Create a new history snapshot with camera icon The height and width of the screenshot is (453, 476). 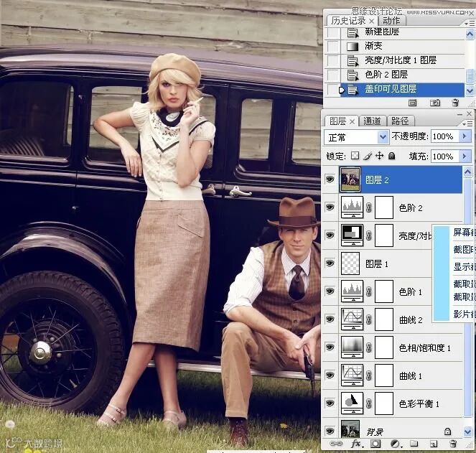tap(435, 103)
